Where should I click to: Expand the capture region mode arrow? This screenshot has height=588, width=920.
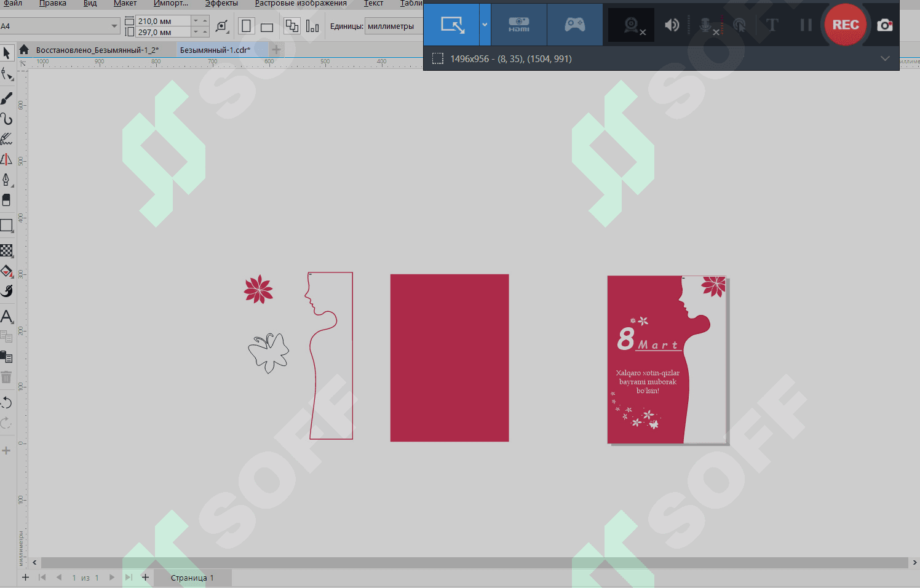pos(485,25)
